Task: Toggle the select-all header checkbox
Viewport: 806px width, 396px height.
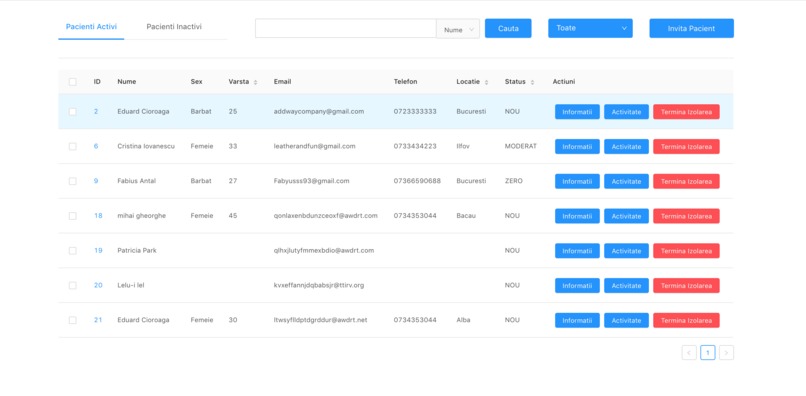Action: [x=72, y=82]
